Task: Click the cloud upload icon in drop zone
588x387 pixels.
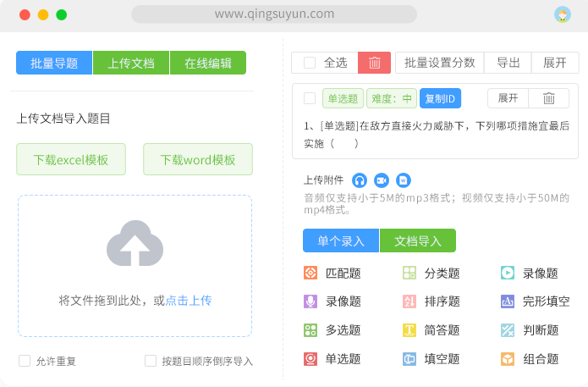Action: coord(135,245)
